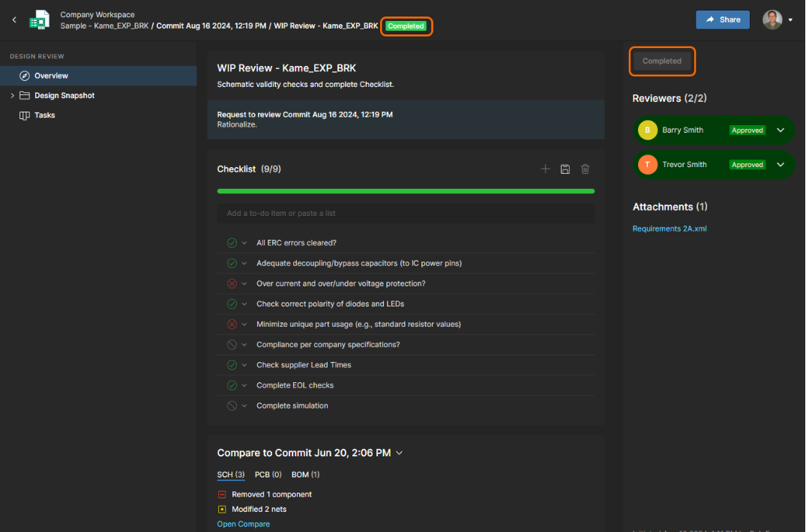Expand the Design Snapshot tree node

coord(13,96)
